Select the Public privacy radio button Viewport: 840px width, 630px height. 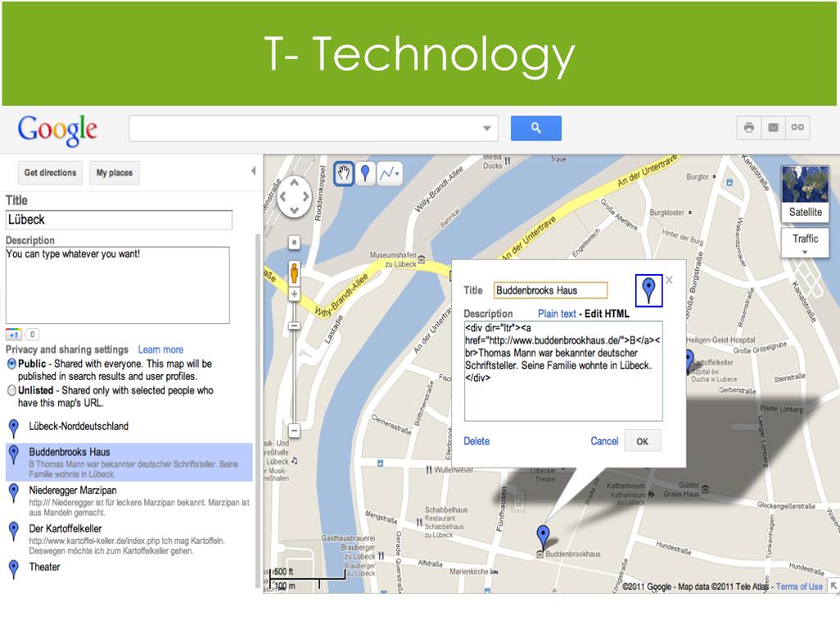[x=11, y=363]
